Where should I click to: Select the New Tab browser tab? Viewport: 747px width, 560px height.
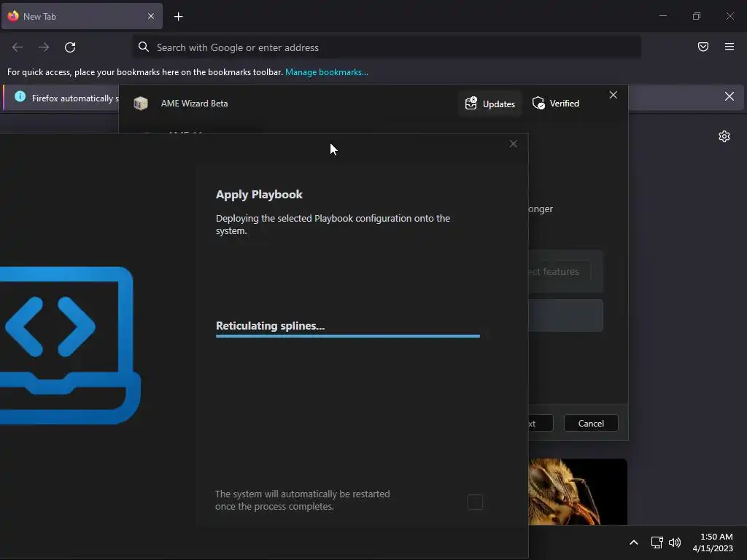[82, 16]
